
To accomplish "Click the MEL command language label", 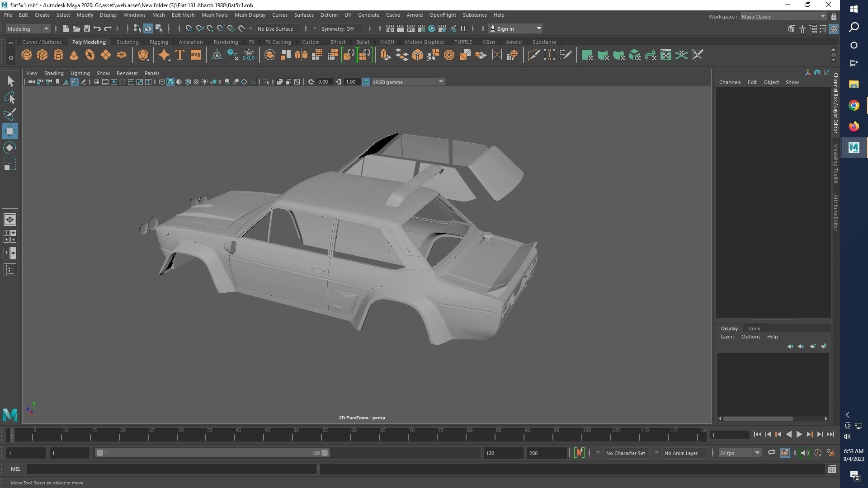I will coord(15,469).
